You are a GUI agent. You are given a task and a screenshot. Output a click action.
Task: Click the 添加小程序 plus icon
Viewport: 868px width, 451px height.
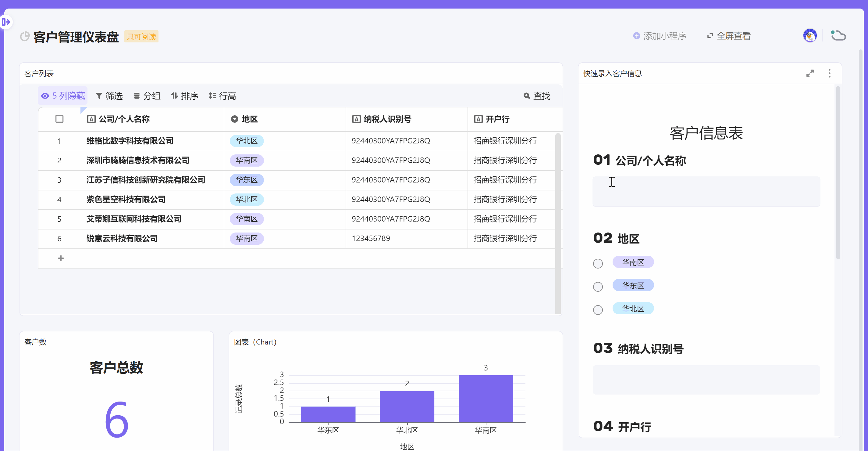[x=636, y=36]
